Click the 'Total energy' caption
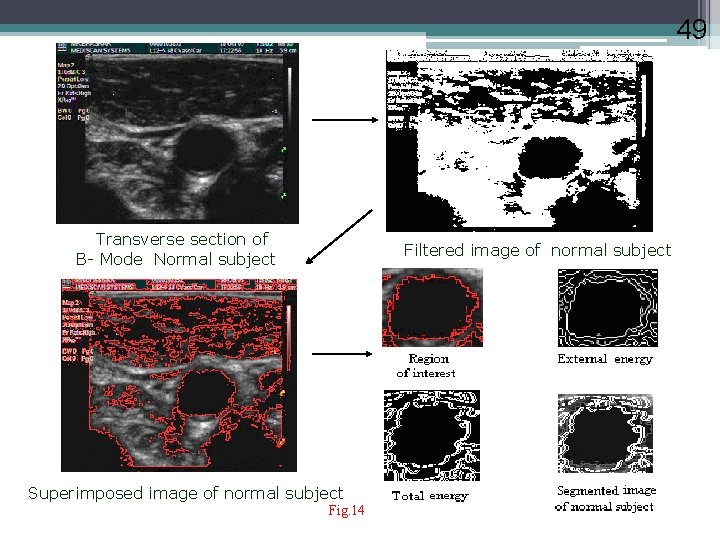Image resolution: width=720 pixels, height=540 pixels. [x=430, y=496]
